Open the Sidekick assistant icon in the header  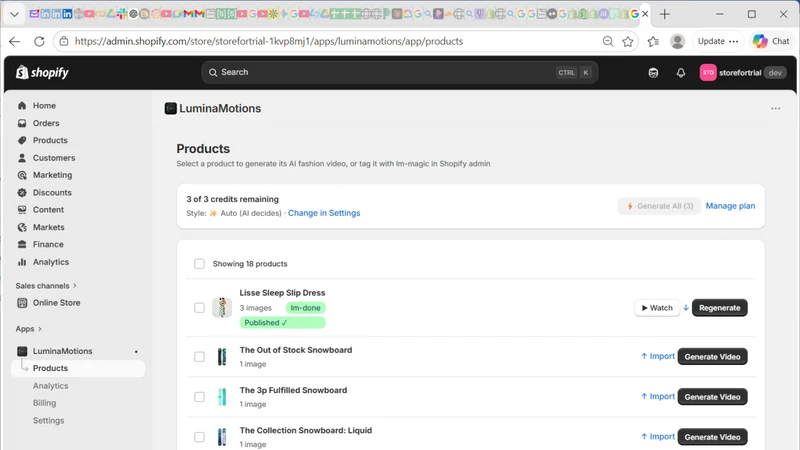tap(653, 73)
